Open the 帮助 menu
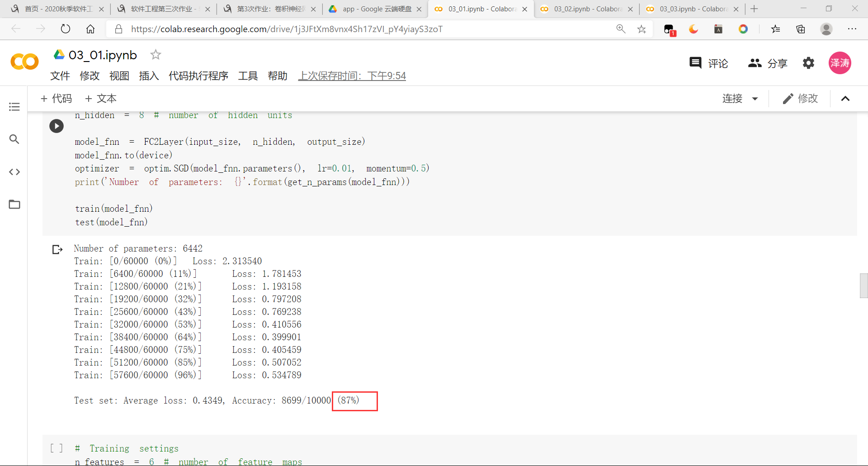Viewport: 868px width, 466px height. (x=278, y=76)
